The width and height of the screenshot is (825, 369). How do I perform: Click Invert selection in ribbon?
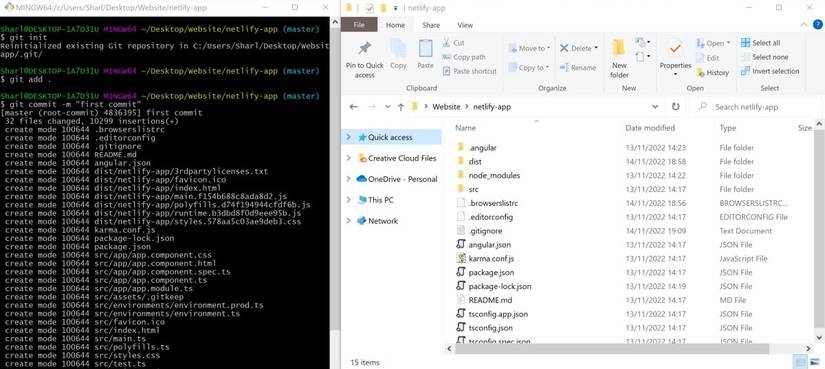click(770, 71)
